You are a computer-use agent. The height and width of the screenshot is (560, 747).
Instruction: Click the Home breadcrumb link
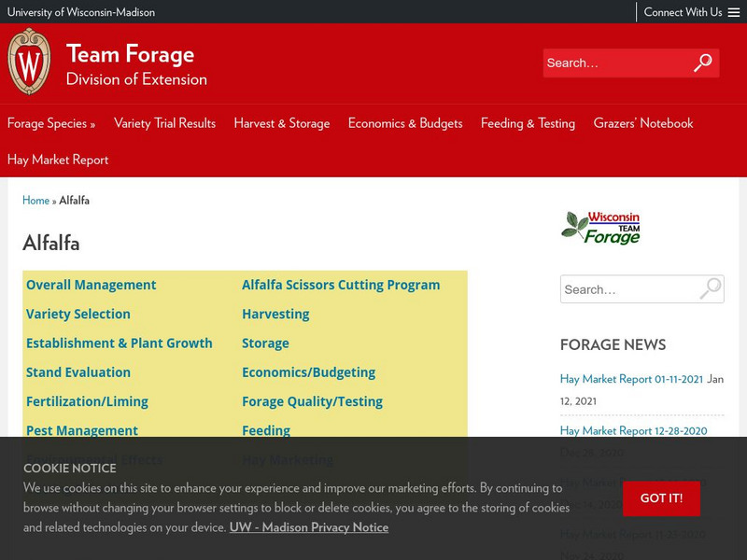(x=36, y=200)
